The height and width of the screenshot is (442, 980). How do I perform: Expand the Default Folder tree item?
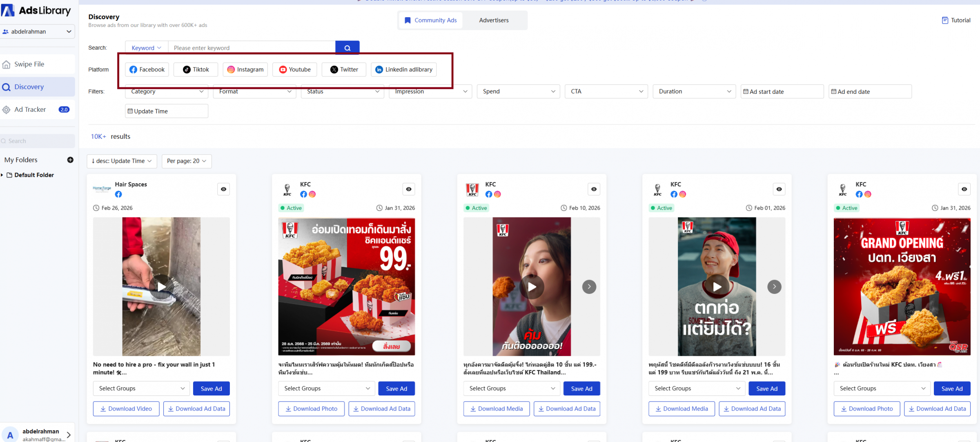coord(2,175)
